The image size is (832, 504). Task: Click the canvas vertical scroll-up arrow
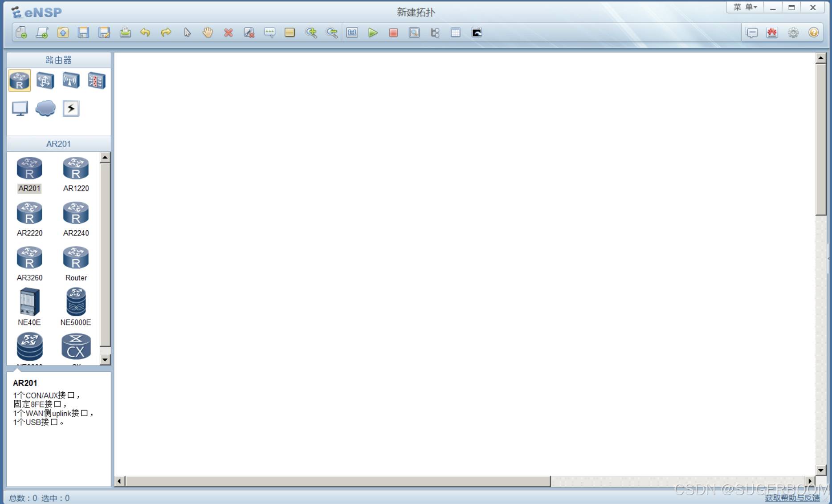(x=821, y=58)
